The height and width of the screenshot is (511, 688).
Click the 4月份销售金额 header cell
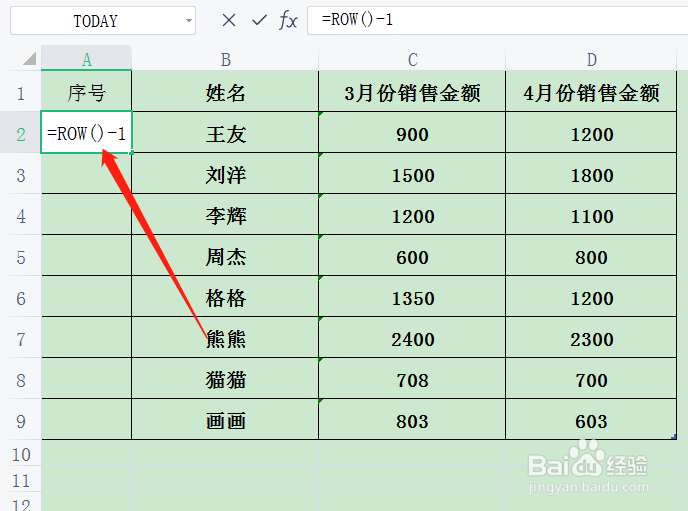tap(591, 93)
